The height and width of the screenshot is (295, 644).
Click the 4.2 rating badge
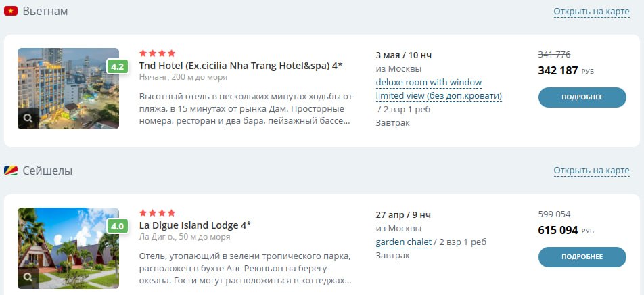(x=117, y=66)
